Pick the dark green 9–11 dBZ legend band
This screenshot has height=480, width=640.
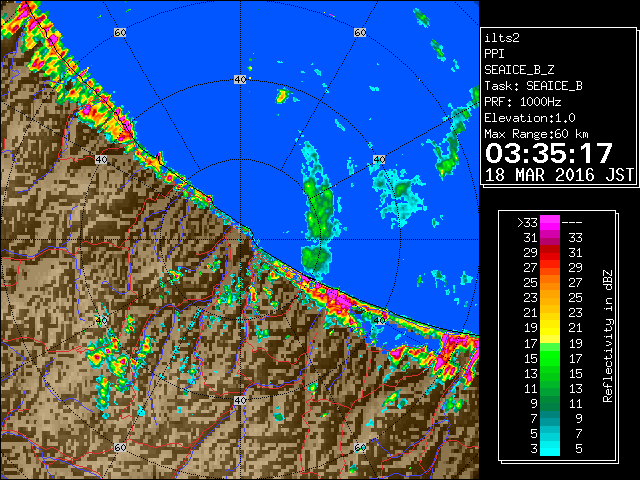coord(549,403)
